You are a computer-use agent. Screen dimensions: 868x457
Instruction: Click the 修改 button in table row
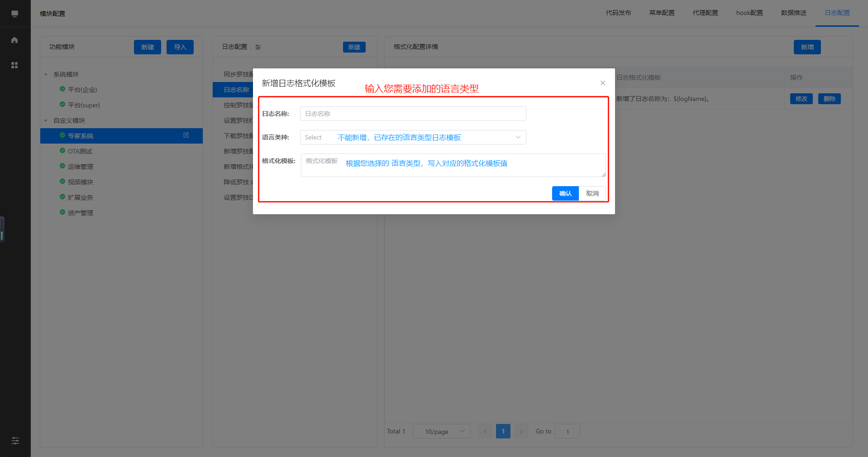point(801,99)
